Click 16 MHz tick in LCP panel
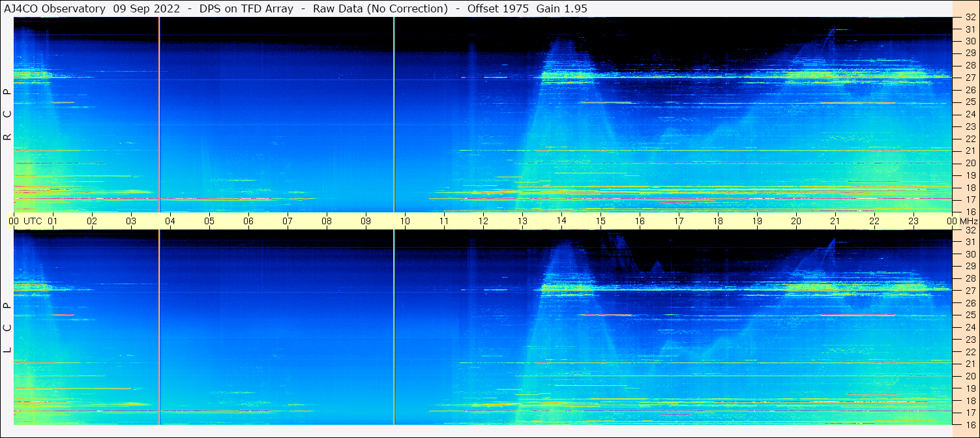 970,424
